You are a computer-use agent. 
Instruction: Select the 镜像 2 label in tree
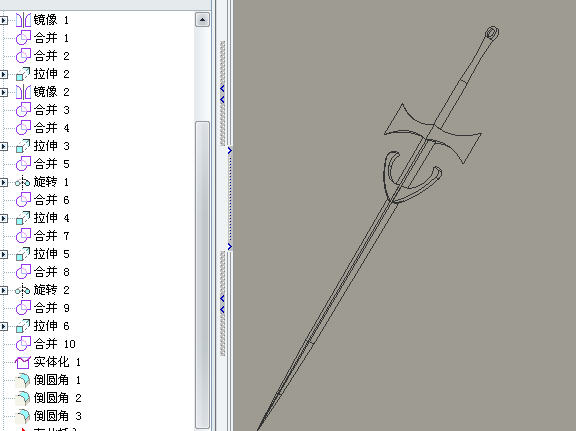[x=51, y=92]
